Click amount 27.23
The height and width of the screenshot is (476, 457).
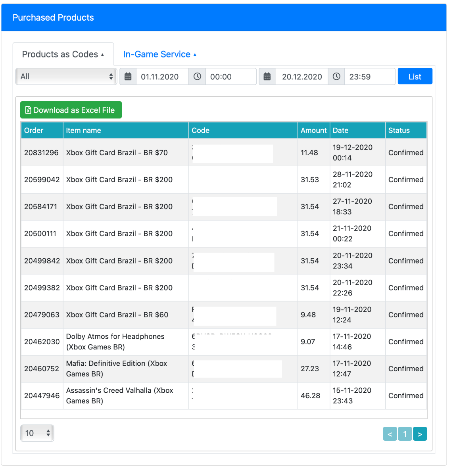[x=310, y=369]
